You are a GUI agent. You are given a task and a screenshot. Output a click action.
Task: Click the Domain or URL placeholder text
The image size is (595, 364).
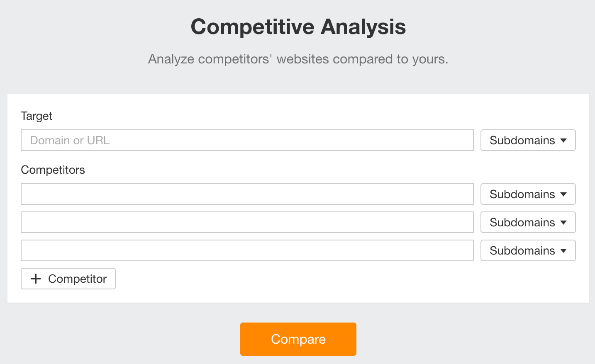[x=69, y=140]
